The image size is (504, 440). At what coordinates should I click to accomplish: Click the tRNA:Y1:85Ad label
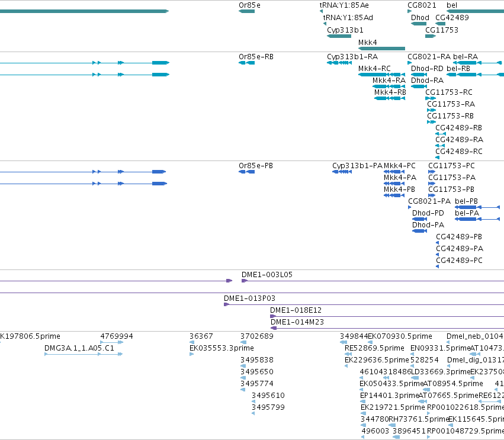(348, 18)
